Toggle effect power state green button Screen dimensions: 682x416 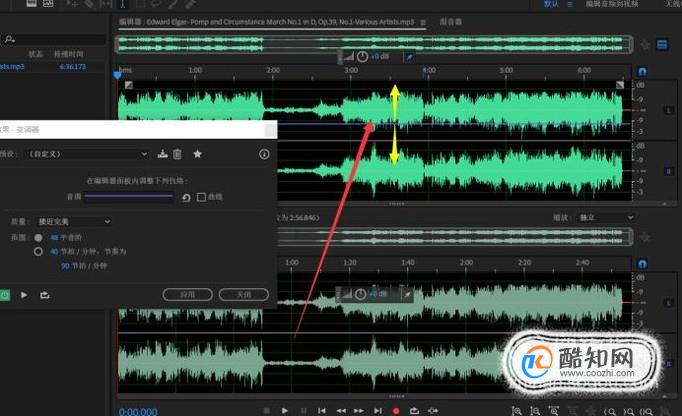click(5, 295)
